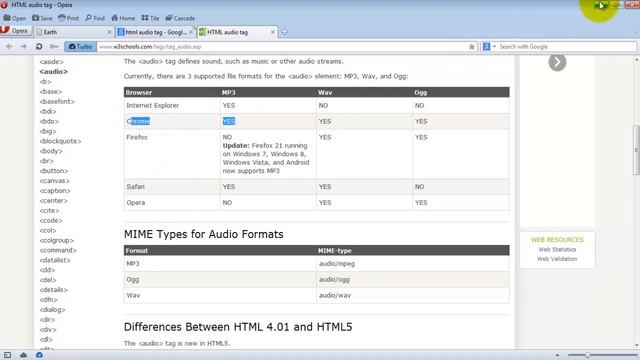Open the <base> tag reference link

(x=51, y=91)
